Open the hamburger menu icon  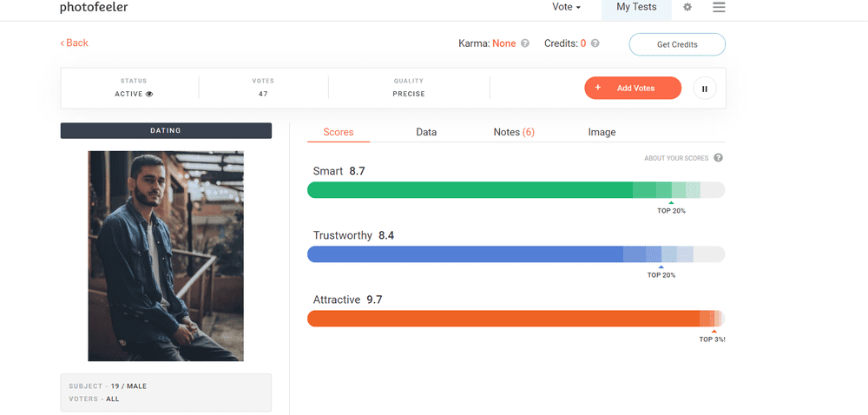click(x=719, y=7)
